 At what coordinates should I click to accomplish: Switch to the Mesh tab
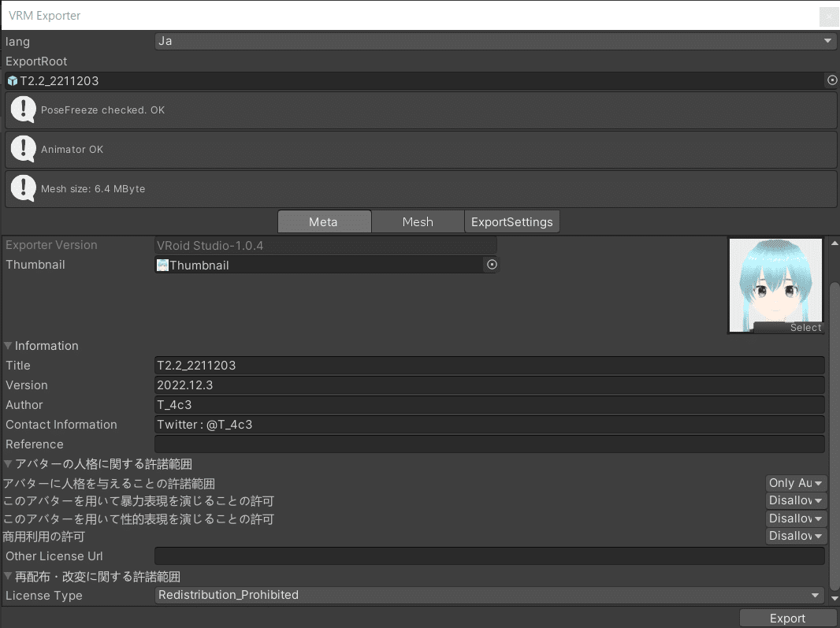click(x=418, y=221)
